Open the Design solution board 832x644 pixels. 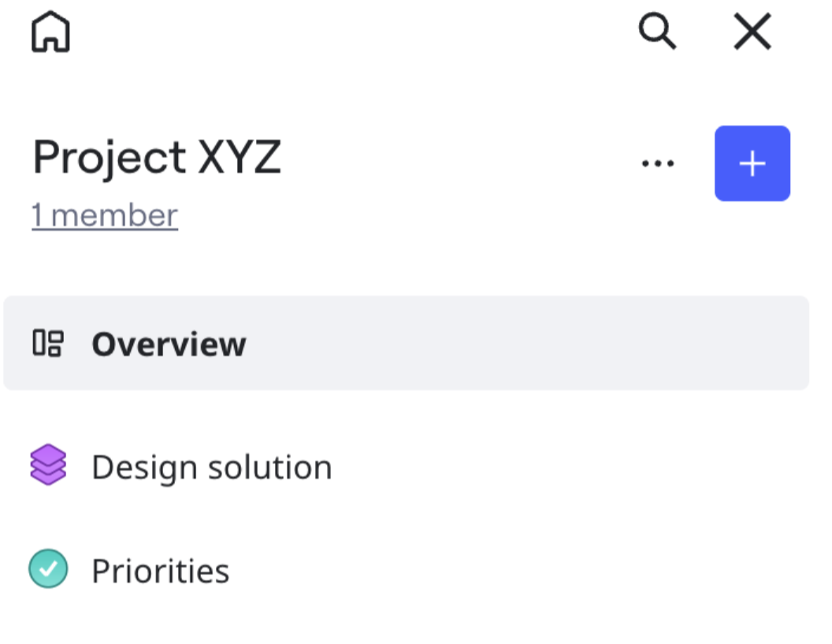click(211, 467)
